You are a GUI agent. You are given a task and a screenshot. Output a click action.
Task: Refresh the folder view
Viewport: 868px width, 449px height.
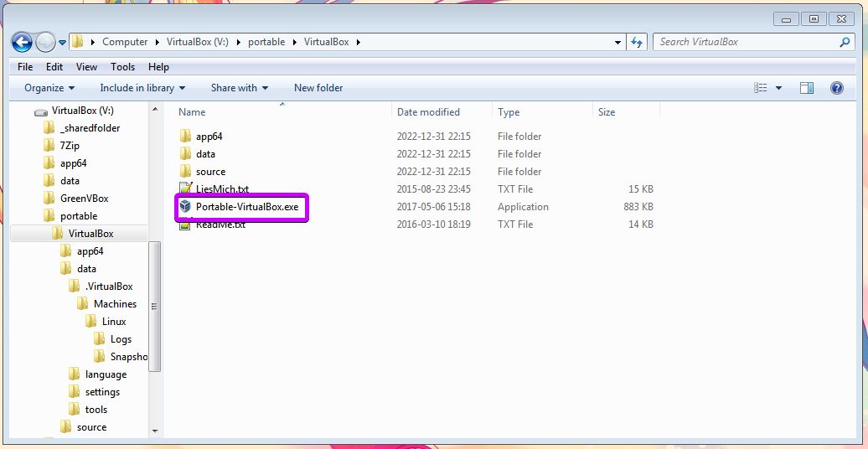point(637,42)
